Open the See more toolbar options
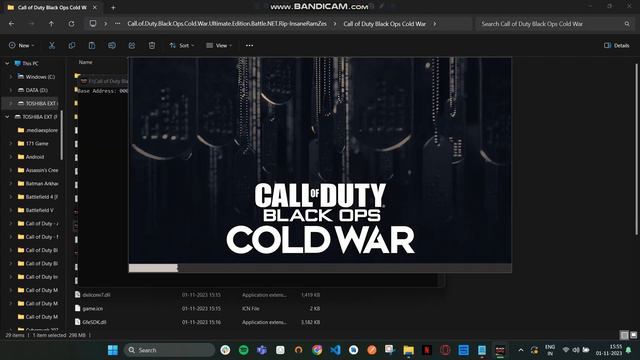The image size is (640, 360). tap(249, 45)
